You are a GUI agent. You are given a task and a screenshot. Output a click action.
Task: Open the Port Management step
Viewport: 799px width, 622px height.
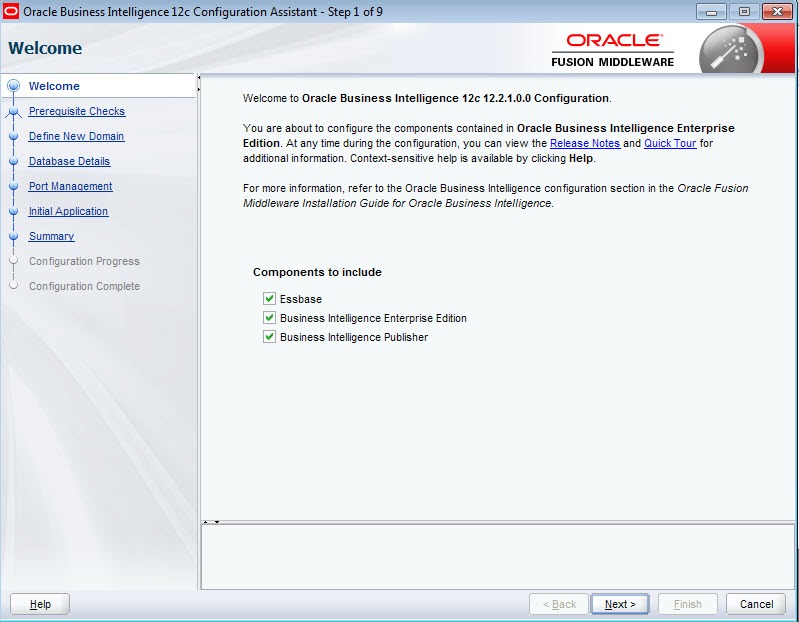[x=70, y=186]
